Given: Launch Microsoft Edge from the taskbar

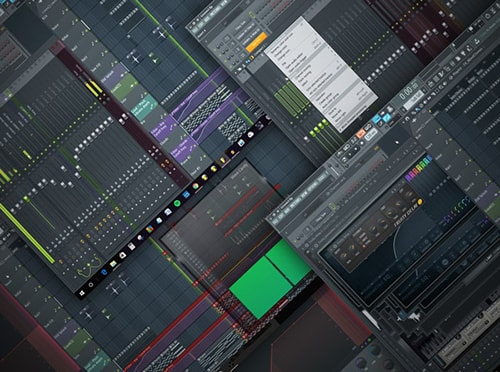Looking at the screenshot, I should [x=103, y=272].
